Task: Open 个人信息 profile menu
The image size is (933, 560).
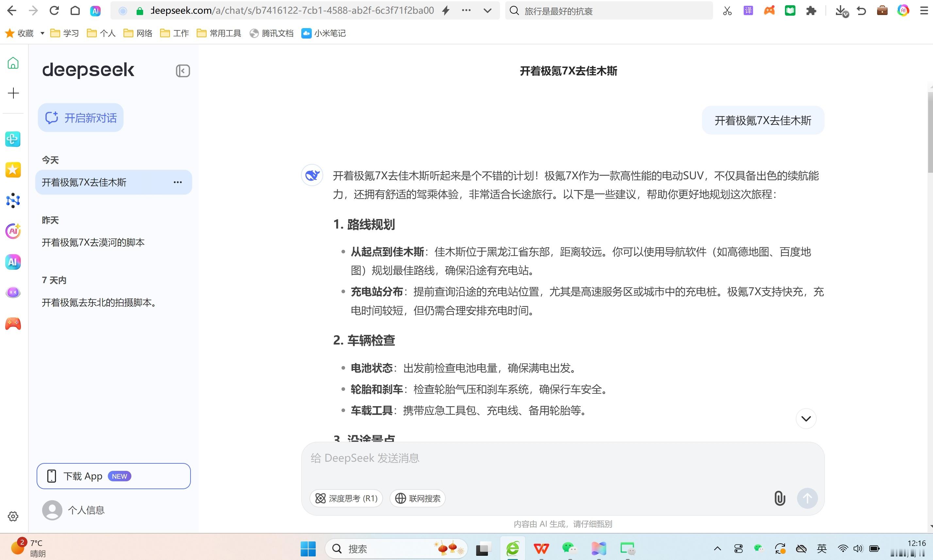Action: coord(74,510)
